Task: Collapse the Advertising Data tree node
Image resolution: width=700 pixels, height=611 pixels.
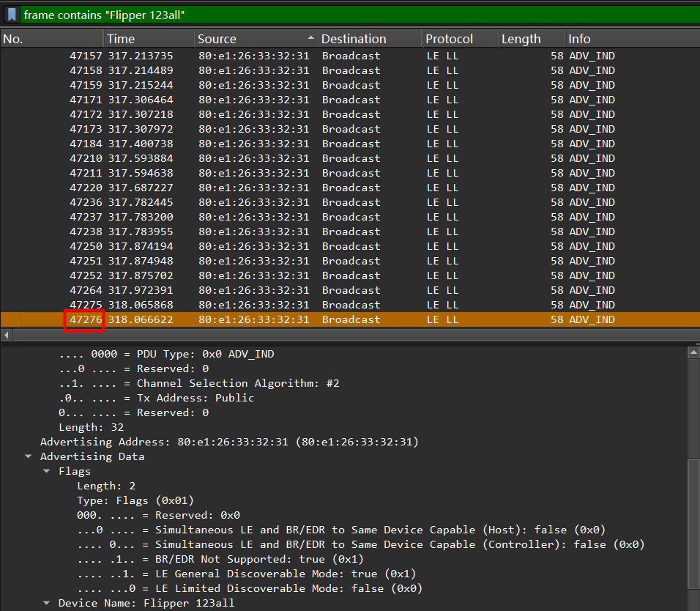Action: (29, 456)
